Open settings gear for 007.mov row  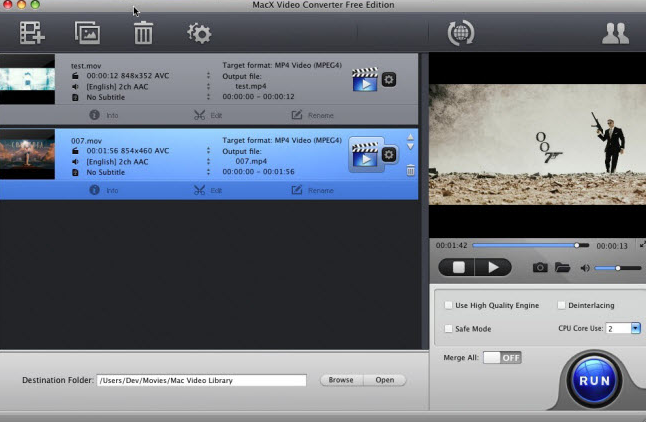click(x=389, y=155)
